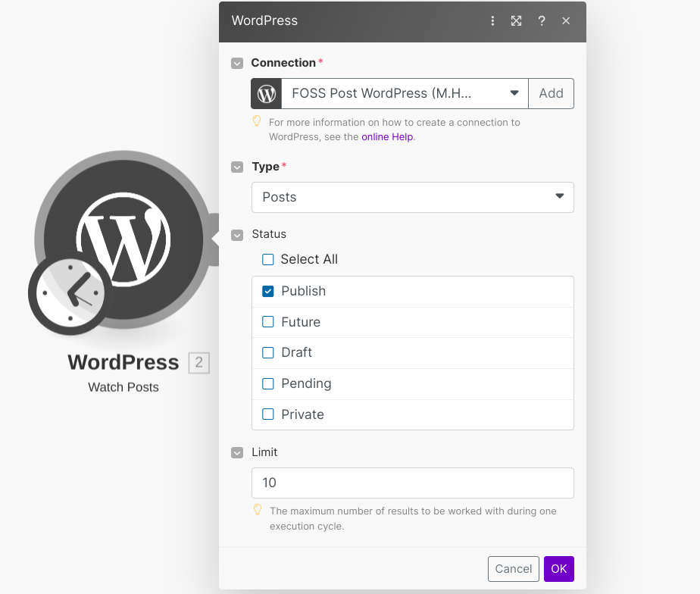
Task: Check the Pending status option
Action: 268,384
